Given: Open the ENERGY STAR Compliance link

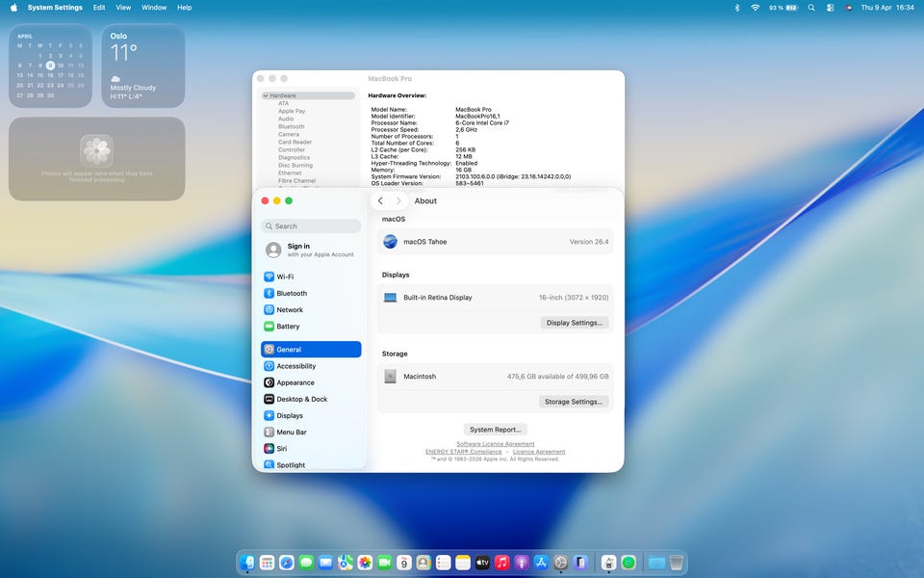Looking at the screenshot, I should [464, 452].
